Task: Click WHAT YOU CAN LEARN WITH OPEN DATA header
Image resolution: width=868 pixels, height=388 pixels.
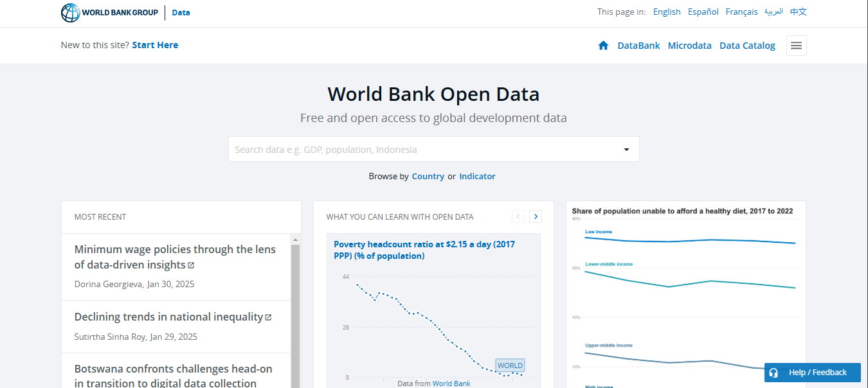Action: tap(400, 217)
